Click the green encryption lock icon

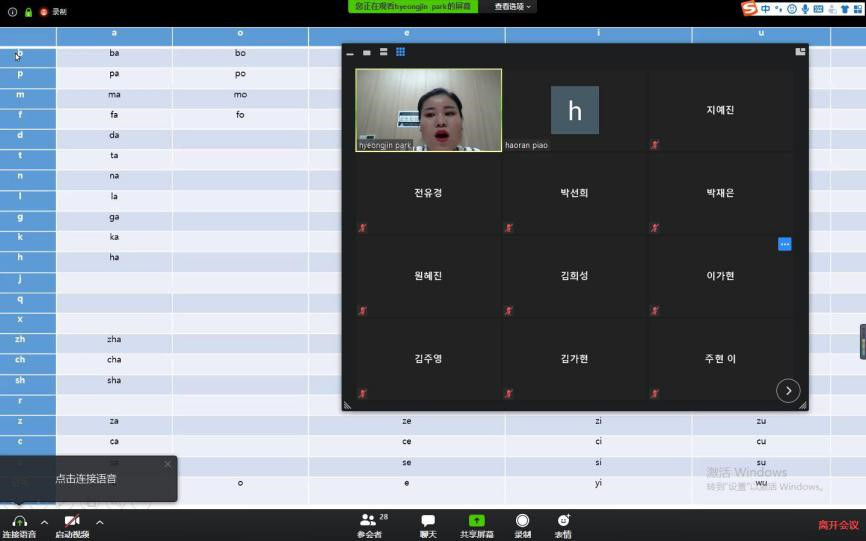click(x=28, y=12)
